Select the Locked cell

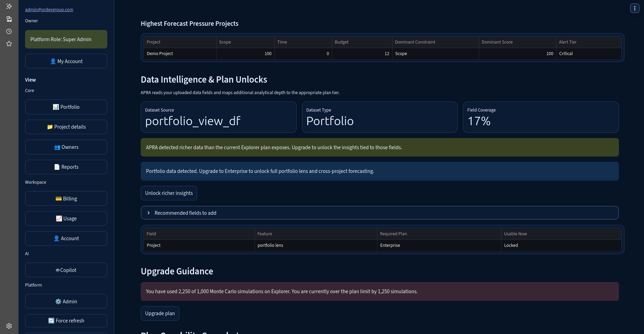click(561, 245)
